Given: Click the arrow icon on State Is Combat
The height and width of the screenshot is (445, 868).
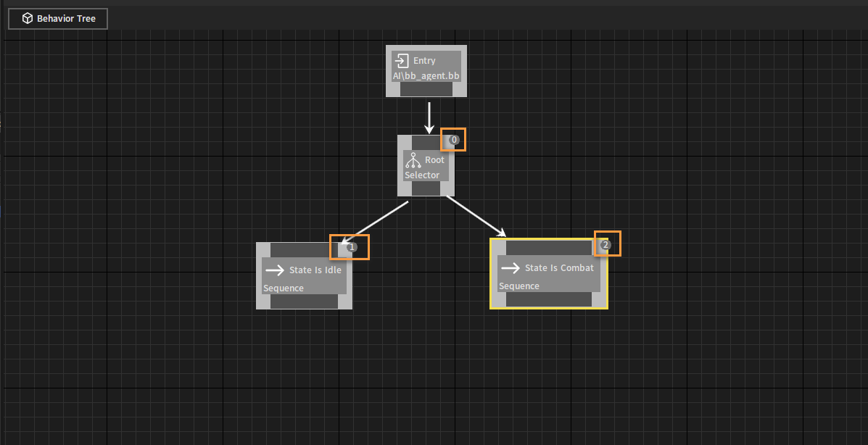Looking at the screenshot, I should pyautogui.click(x=511, y=268).
